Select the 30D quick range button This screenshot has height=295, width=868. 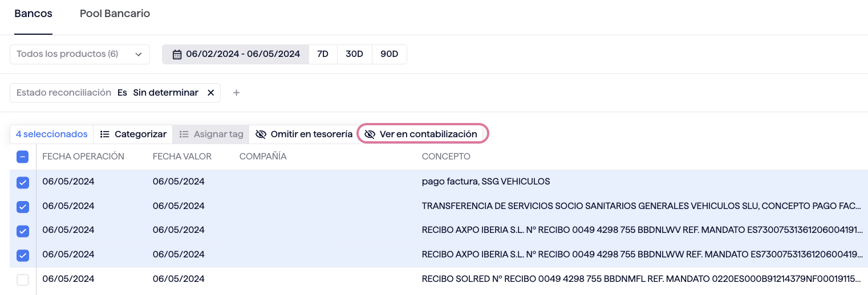pyautogui.click(x=354, y=55)
